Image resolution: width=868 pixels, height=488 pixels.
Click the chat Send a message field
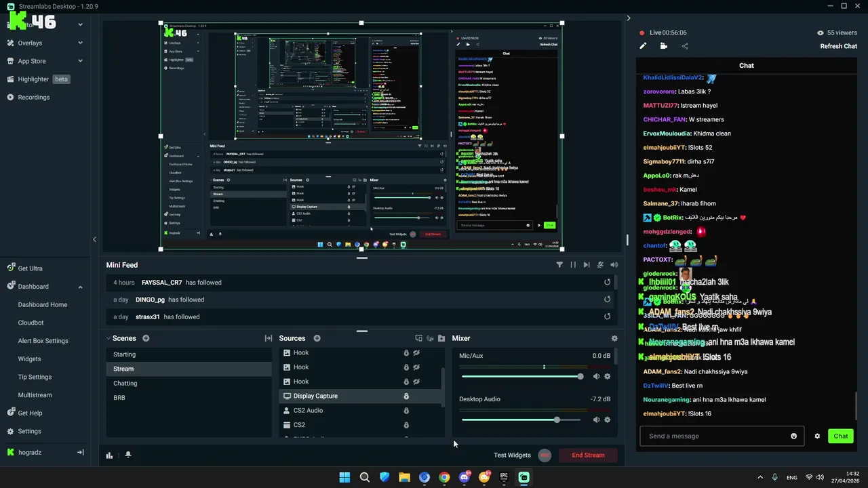(x=722, y=436)
